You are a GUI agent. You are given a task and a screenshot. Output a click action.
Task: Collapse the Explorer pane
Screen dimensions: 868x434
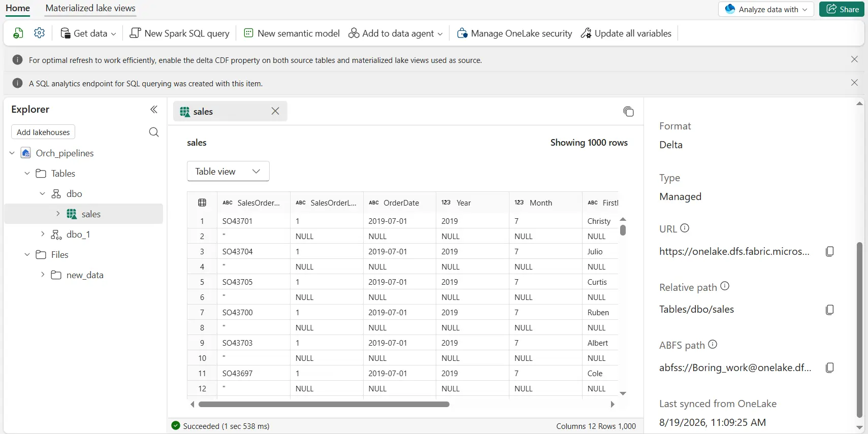pos(154,109)
